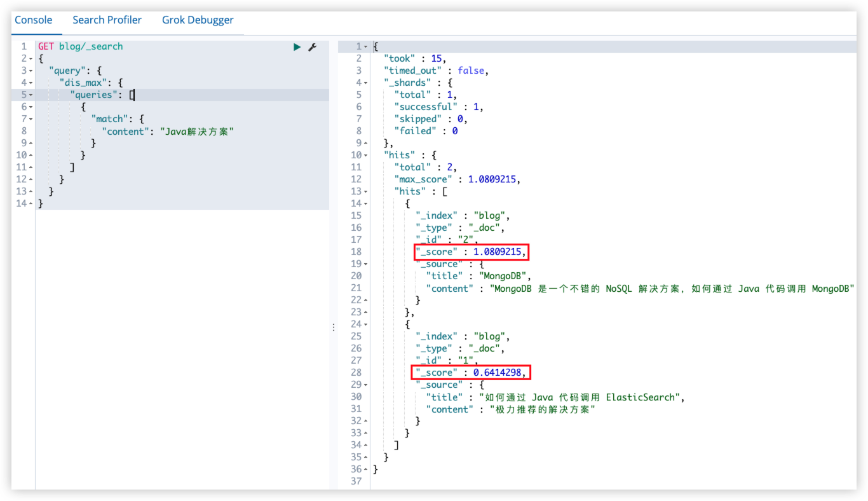
Task: Click the title line mentioning ElasticSearch
Action: tap(555, 397)
